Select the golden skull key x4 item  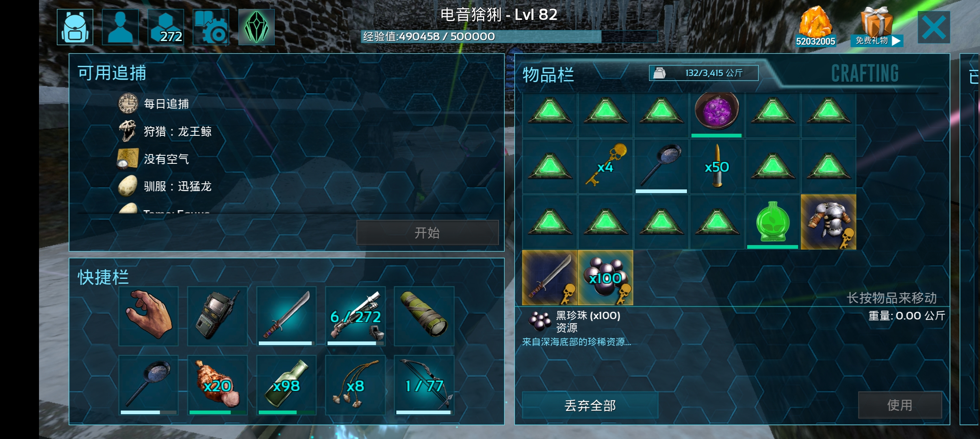click(x=605, y=167)
